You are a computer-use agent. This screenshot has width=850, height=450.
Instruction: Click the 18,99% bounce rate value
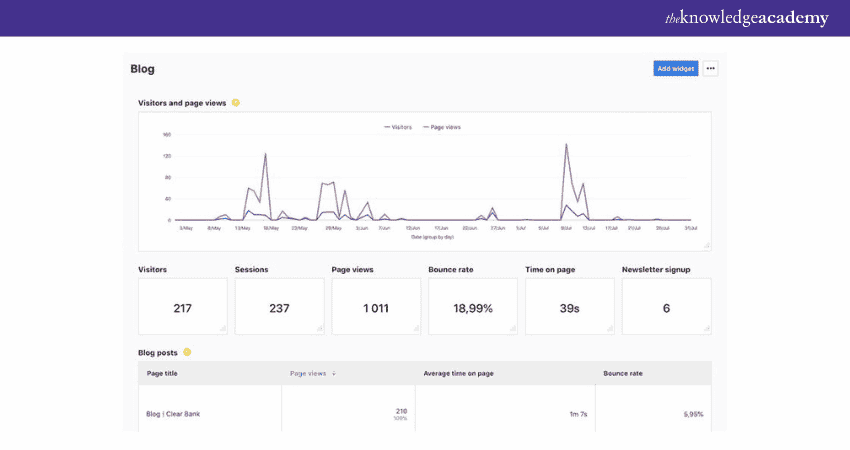coord(472,308)
